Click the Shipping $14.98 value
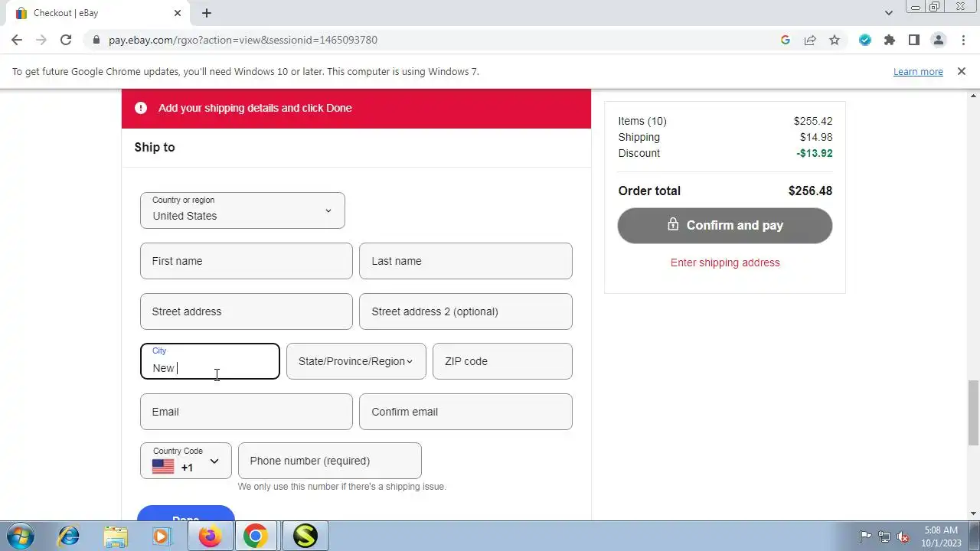Screen dimensions: 980x551 point(816,137)
